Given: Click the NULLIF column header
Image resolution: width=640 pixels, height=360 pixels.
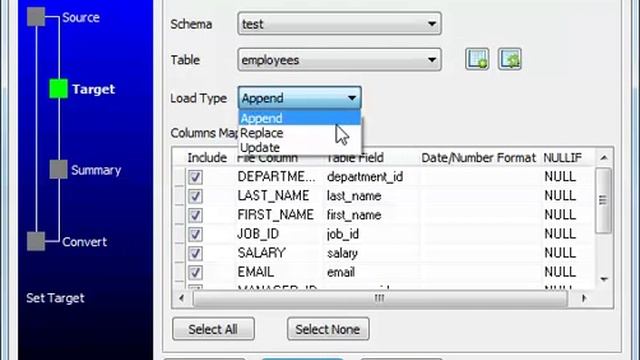Looking at the screenshot, I should [562, 158].
